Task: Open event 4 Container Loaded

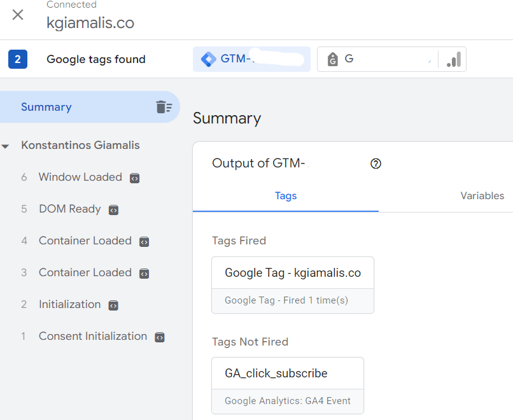Action: coord(85,241)
